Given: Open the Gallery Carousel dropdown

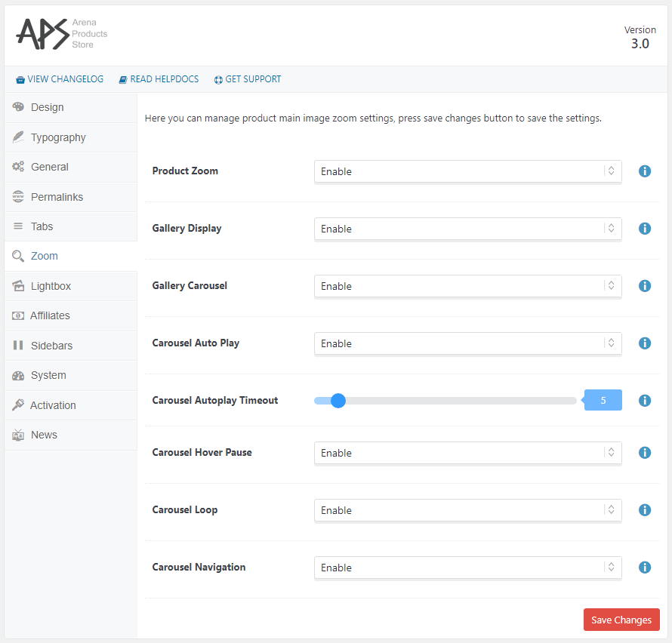Looking at the screenshot, I should tap(467, 286).
